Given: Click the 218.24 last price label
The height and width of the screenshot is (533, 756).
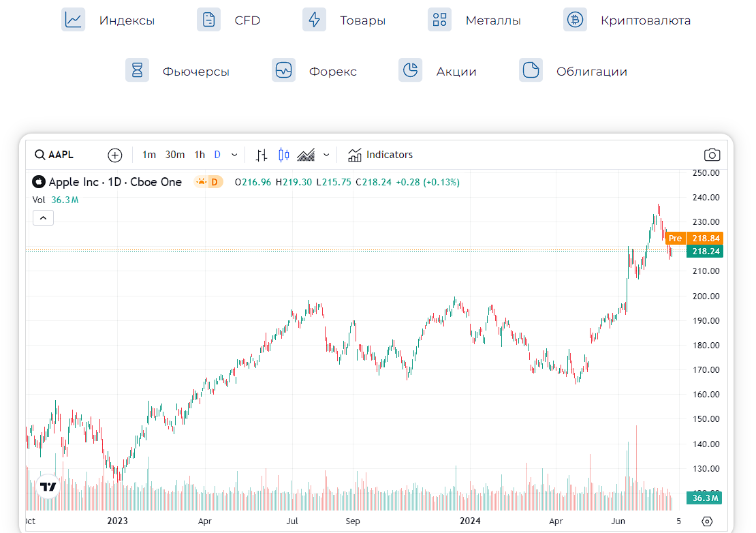Looking at the screenshot, I should [x=705, y=252].
